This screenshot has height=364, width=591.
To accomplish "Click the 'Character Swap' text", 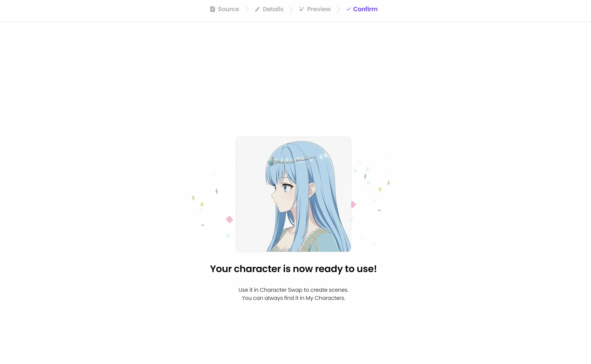I will click(281, 290).
